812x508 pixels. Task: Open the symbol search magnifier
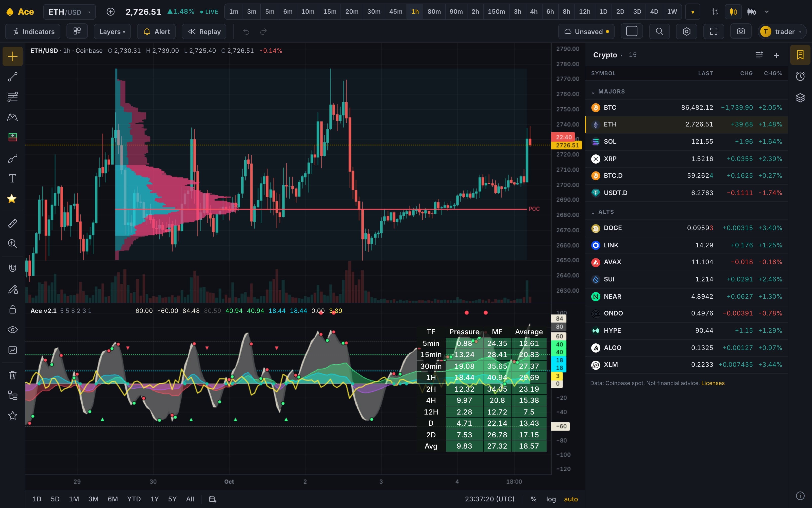click(659, 31)
